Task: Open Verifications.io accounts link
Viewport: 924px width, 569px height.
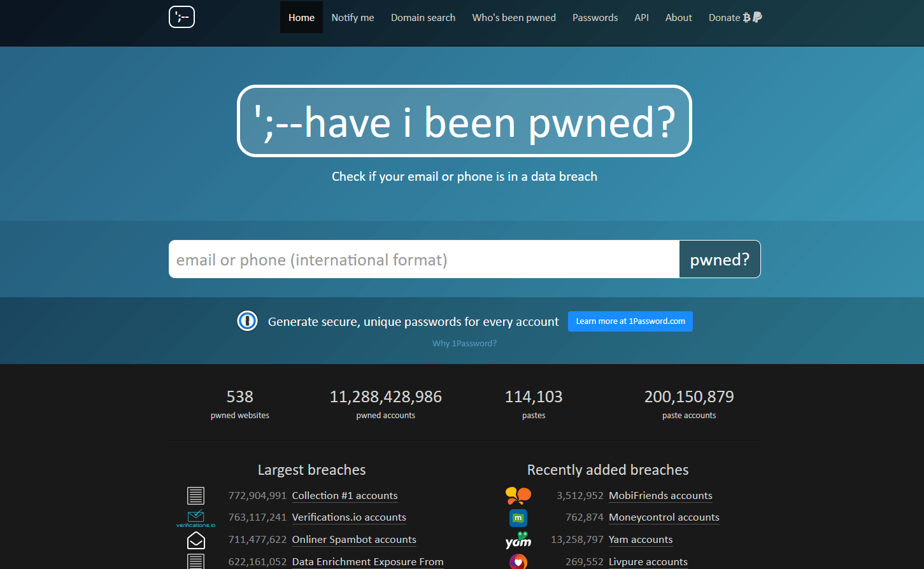Action: (349, 517)
